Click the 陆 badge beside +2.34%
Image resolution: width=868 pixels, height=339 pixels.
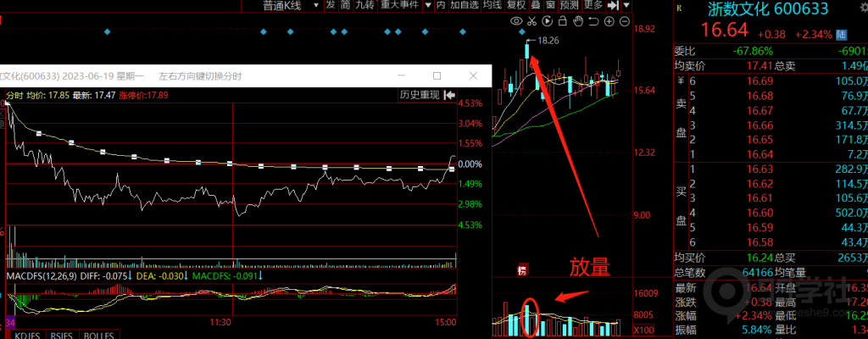[842, 35]
